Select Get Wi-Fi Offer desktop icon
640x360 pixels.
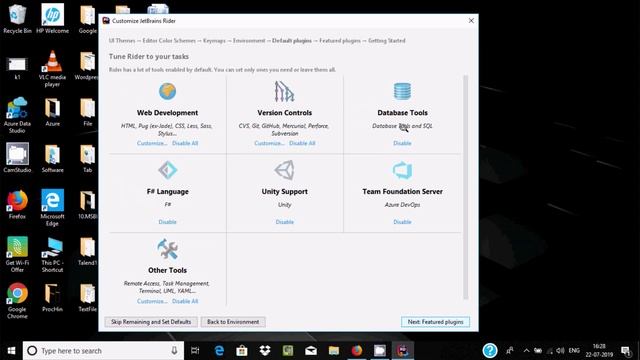point(17,254)
